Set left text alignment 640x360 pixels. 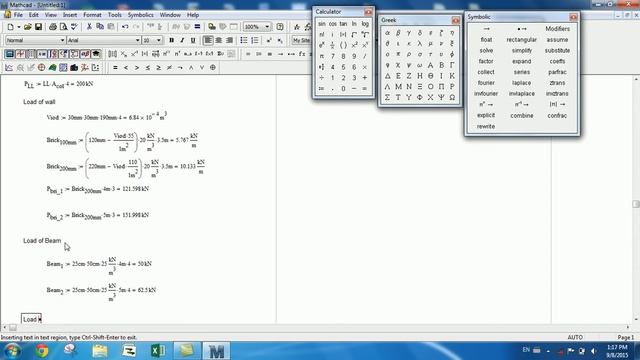click(x=208, y=40)
